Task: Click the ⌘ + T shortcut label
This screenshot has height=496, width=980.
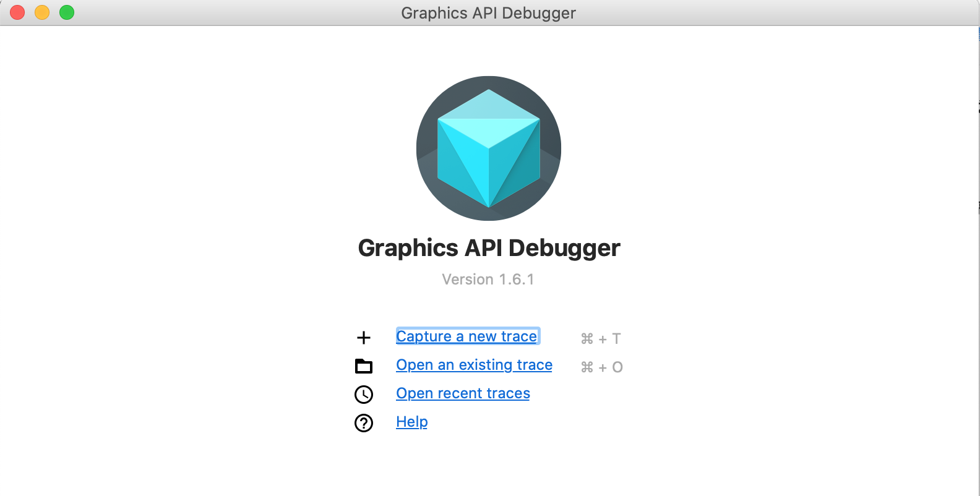Action: (601, 339)
